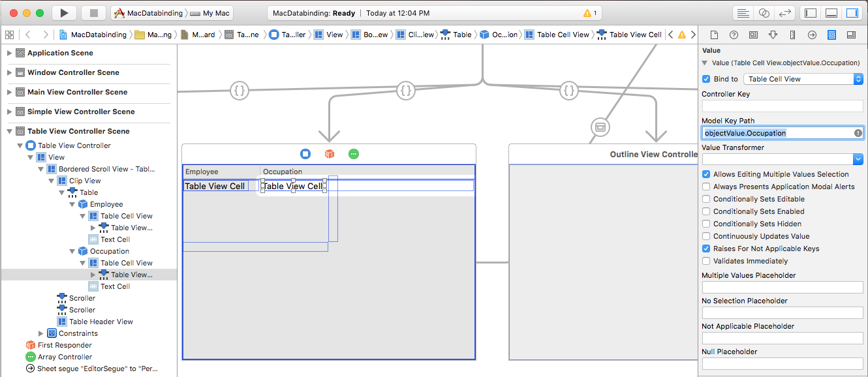Show the Standard editor
This screenshot has width=868, height=377.
(743, 13)
